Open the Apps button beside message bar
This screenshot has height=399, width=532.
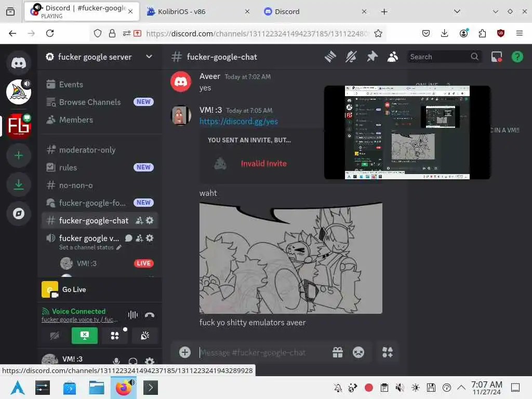[387, 352]
